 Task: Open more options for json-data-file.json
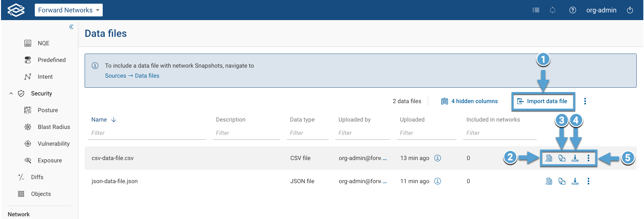[x=588, y=181]
